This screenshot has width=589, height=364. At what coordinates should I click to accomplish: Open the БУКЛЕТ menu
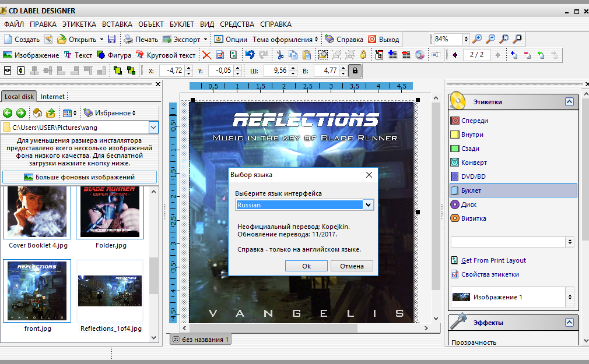[x=182, y=24]
